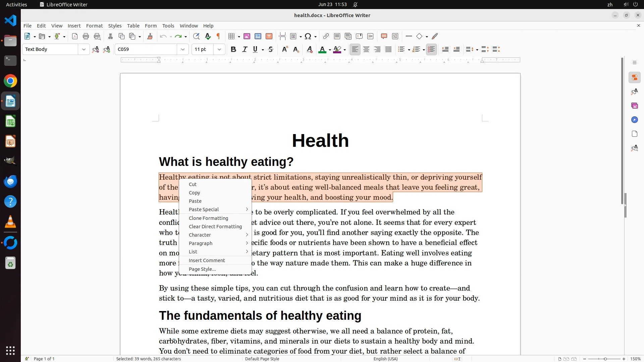This screenshot has height=362, width=644.
Task: Click Export as PDF icon
Action: click(75, 37)
